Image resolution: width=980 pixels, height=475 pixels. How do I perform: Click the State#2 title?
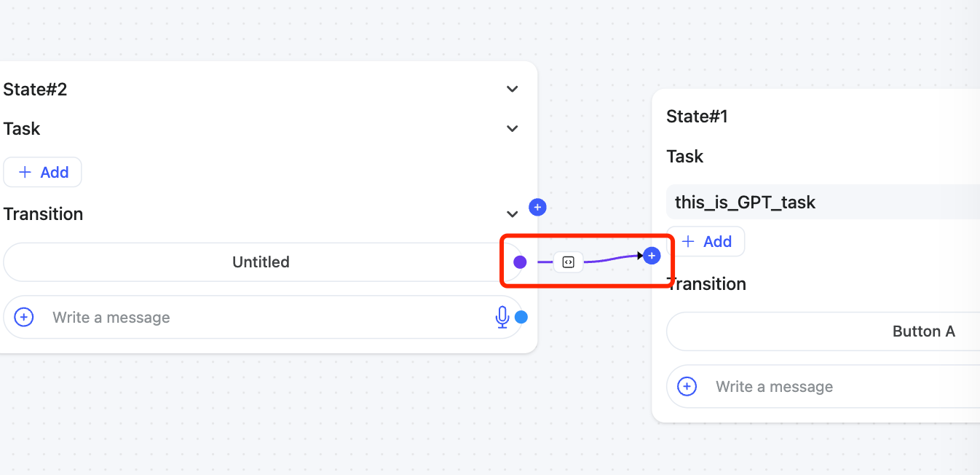[35, 90]
